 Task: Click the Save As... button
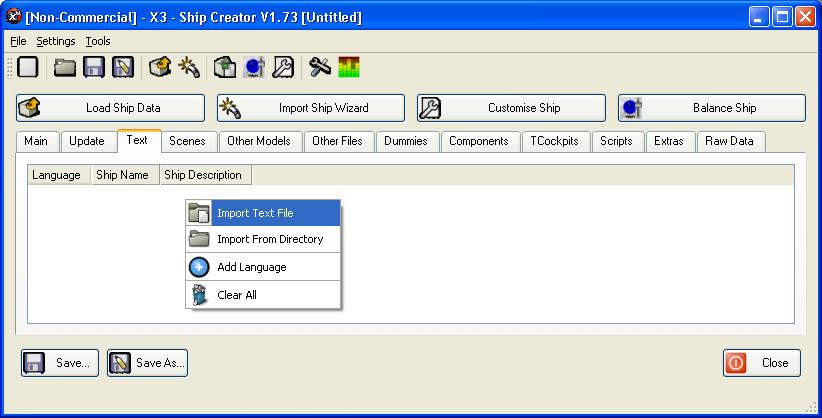click(147, 363)
